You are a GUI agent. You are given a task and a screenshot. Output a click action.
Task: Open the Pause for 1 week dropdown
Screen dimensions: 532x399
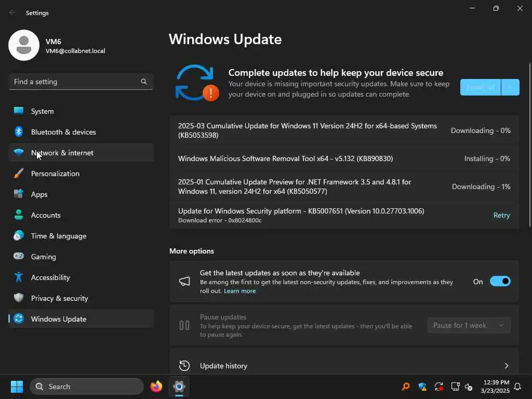point(469,325)
